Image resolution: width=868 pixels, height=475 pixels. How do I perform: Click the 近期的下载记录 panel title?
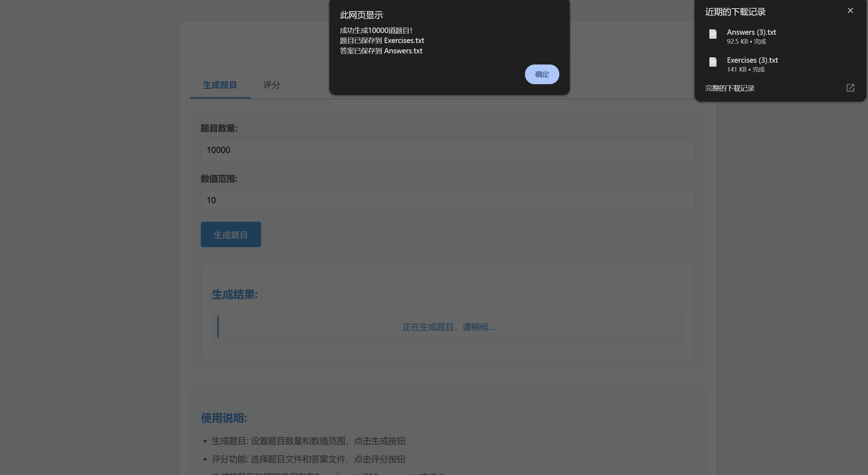click(x=735, y=11)
